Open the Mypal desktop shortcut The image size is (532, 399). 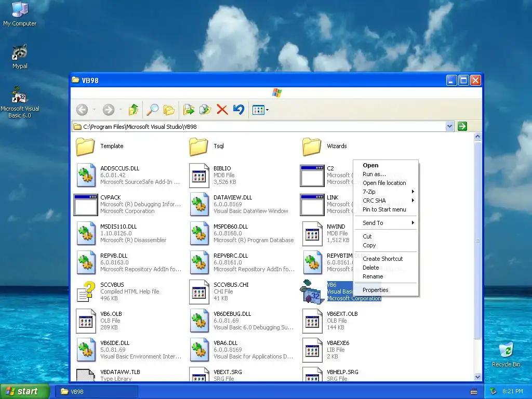(20, 57)
